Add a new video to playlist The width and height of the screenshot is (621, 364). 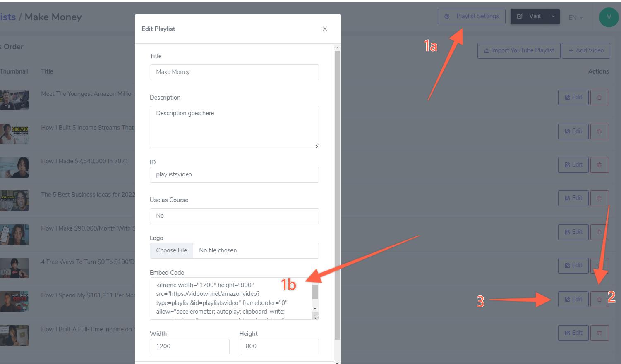coord(586,50)
